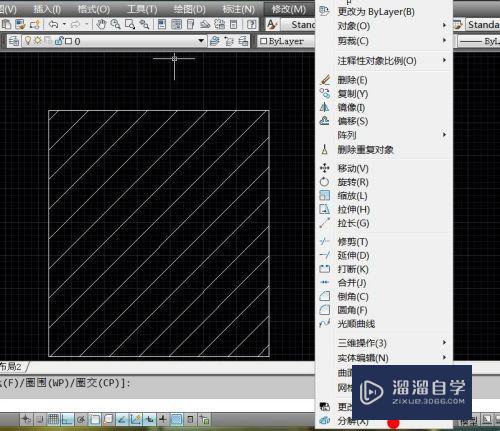Expand the 阵列 array submenu
500x431 pixels.
tap(383, 135)
